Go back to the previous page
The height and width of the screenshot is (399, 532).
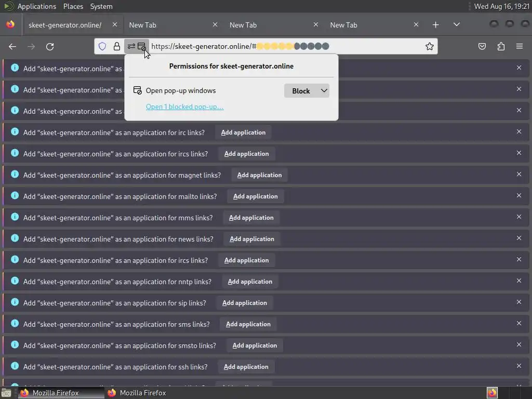[x=12, y=46]
